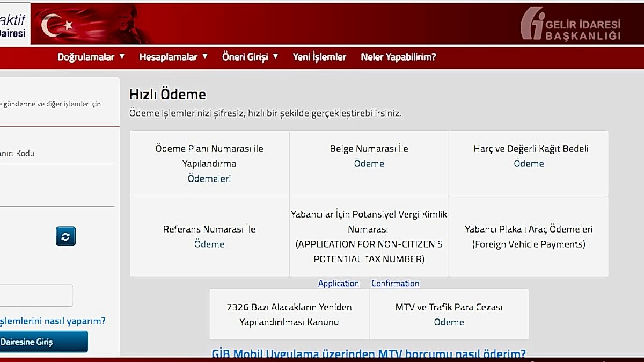Expand the Öneri Girişi dropdown

(x=250, y=57)
